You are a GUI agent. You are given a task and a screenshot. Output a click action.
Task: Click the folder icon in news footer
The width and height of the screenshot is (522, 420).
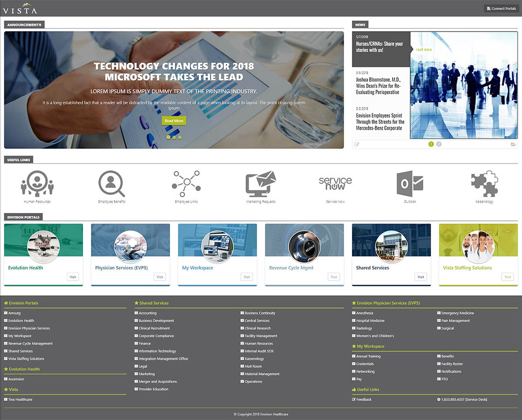click(x=513, y=144)
